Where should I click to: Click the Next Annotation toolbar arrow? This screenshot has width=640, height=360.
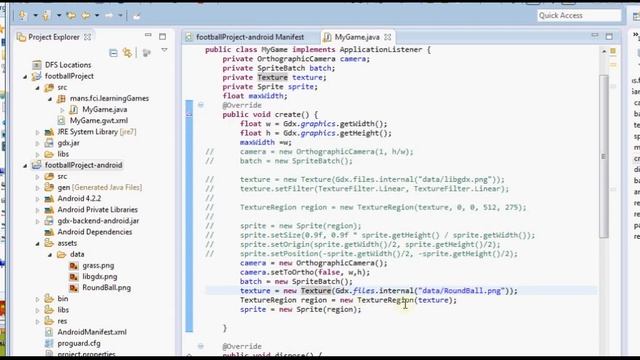22,16
